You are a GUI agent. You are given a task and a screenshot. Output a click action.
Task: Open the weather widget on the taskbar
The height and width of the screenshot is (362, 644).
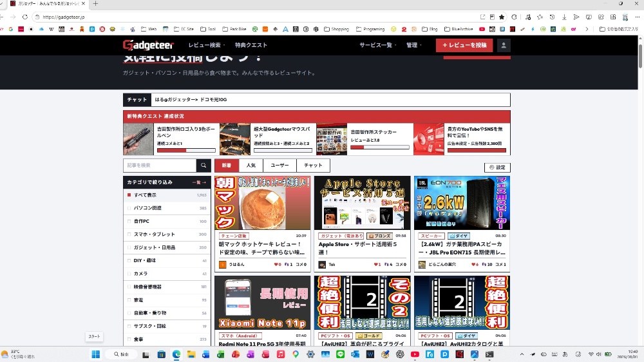click(x=19, y=354)
